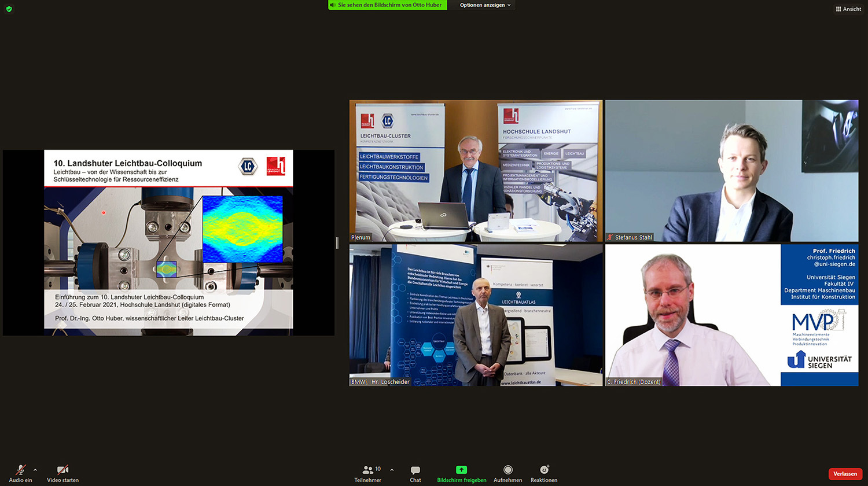Screen dimensions: 868x486
Task: Click the Bildschirm freigeben share icon
Action: tap(461, 470)
